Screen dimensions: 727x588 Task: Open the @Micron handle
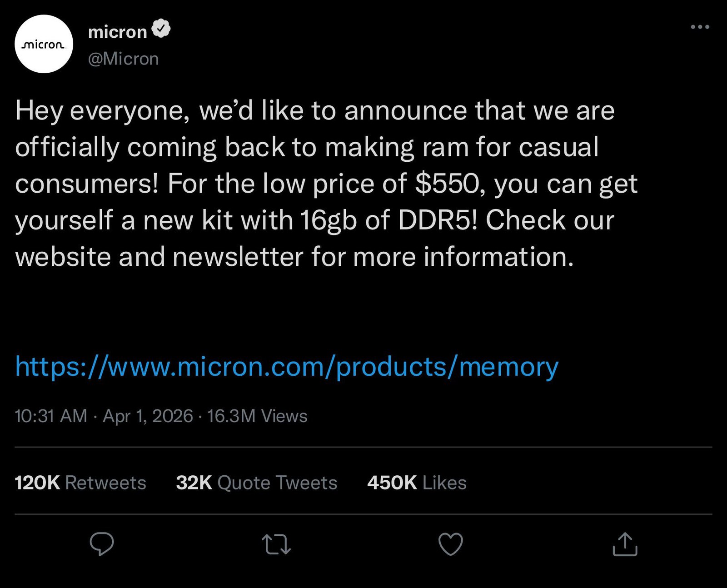tap(123, 59)
